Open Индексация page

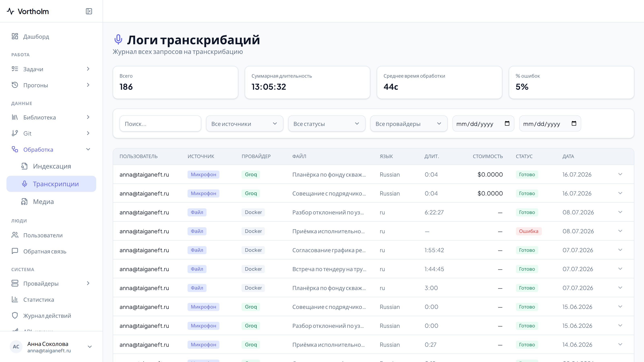coord(51,166)
